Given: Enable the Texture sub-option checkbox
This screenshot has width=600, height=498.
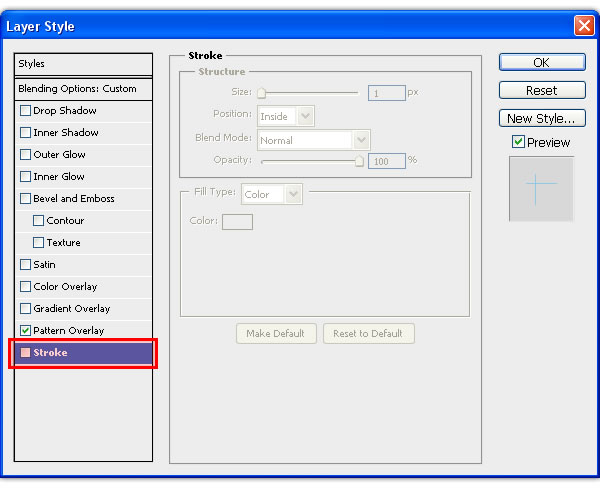Looking at the screenshot, I should (x=38, y=242).
